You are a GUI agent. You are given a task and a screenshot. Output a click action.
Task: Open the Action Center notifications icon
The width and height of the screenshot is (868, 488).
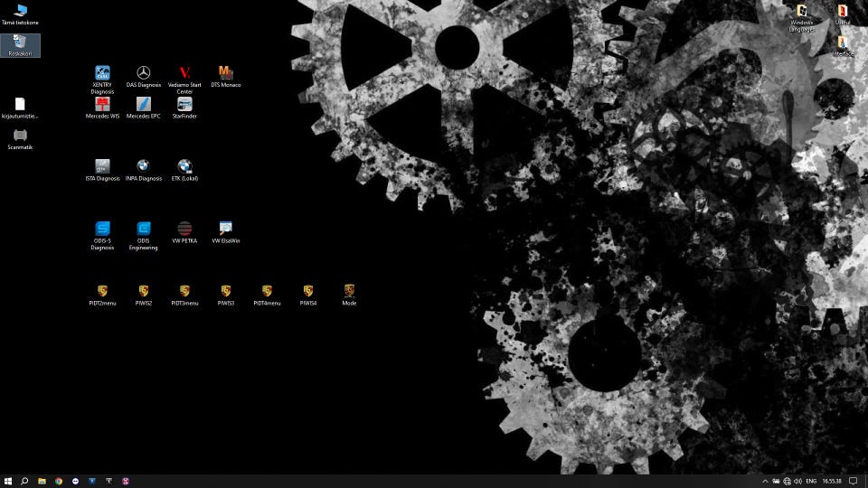tap(853, 482)
